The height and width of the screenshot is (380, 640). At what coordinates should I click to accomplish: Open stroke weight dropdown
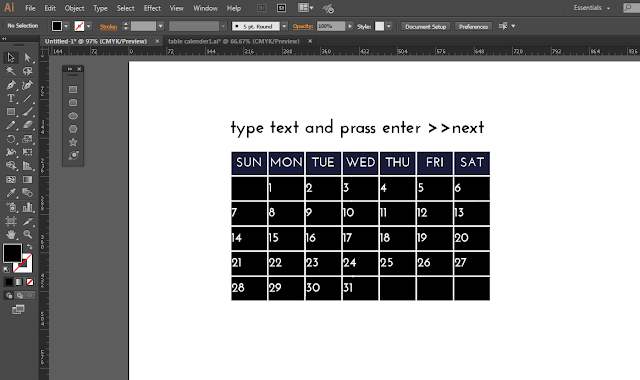click(x=160, y=26)
